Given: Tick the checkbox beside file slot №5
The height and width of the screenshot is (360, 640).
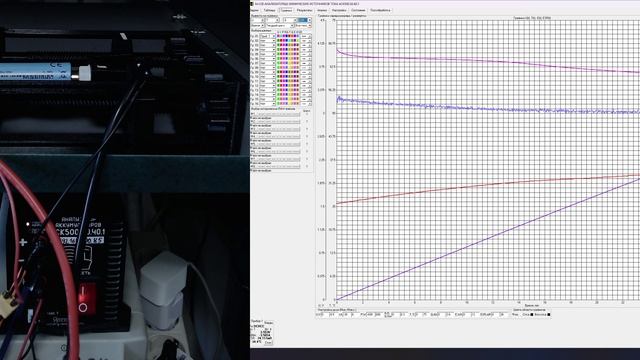Looking at the screenshot, I should (x=307, y=144).
